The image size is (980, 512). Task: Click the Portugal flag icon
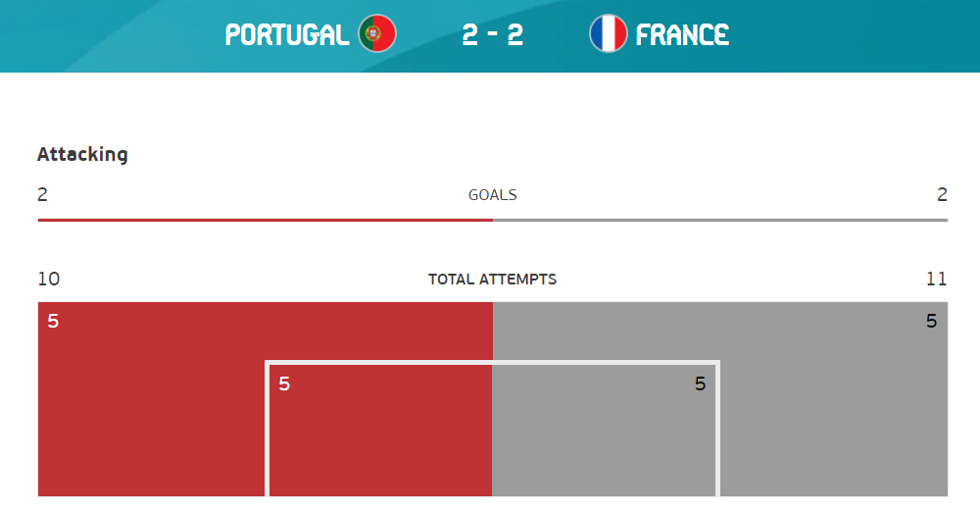(376, 34)
